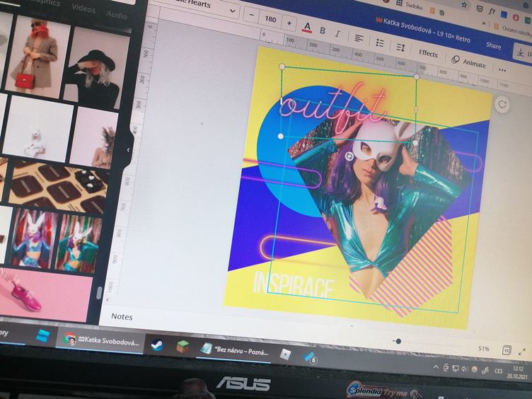This screenshot has height=399, width=532.
Task: Click the add comment icon beside the canvas
Action: click(502, 105)
